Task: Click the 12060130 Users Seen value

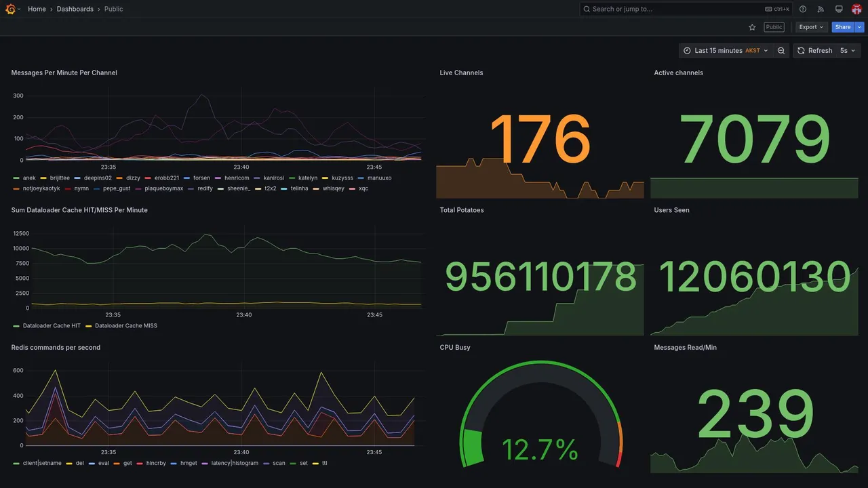Action: click(755, 277)
